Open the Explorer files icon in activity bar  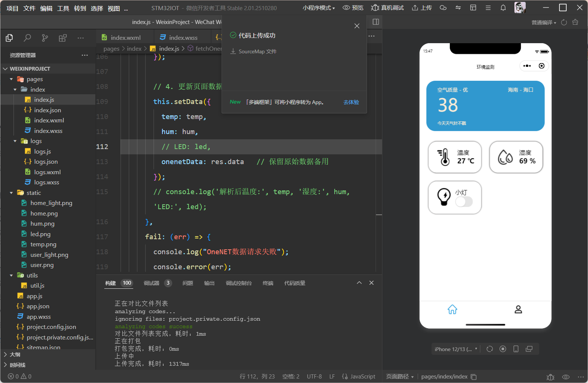[9, 38]
